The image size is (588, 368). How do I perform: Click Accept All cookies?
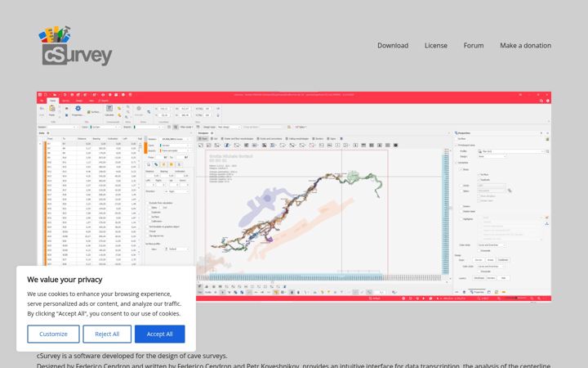pyautogui.click(x=160, y=334)
